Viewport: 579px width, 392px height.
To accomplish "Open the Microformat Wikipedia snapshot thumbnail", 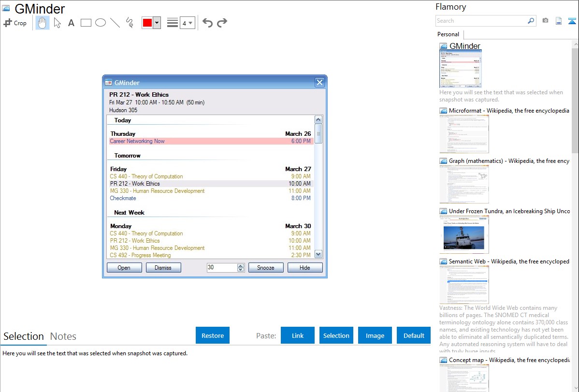I will 464,134.
